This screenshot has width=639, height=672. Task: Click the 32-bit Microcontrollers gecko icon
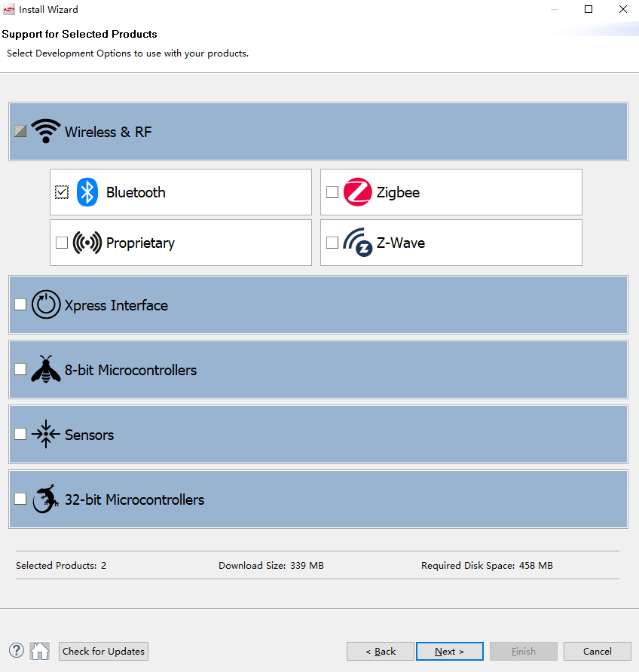click(46, 499)
